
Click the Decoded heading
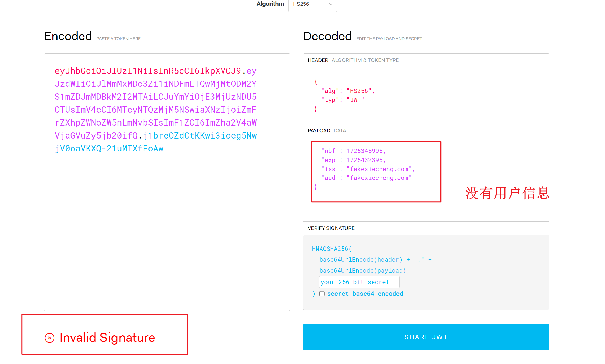328,36
